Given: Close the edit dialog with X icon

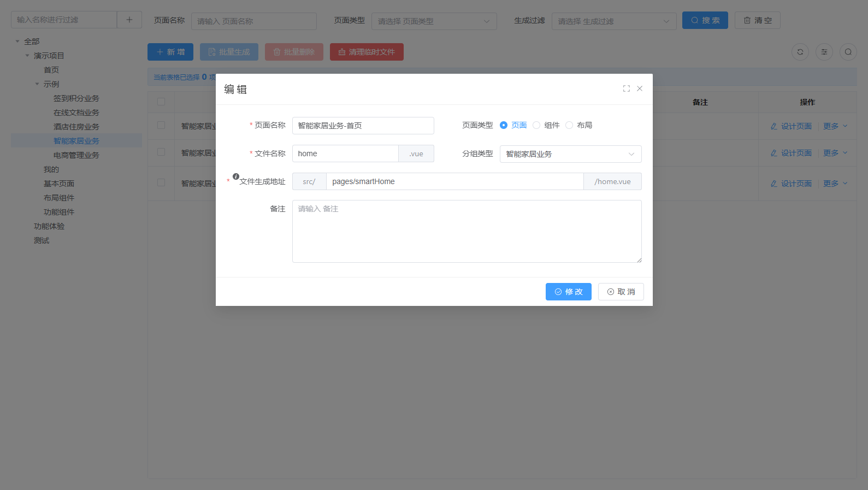Looking at the screenshot, I should [640, 88].
